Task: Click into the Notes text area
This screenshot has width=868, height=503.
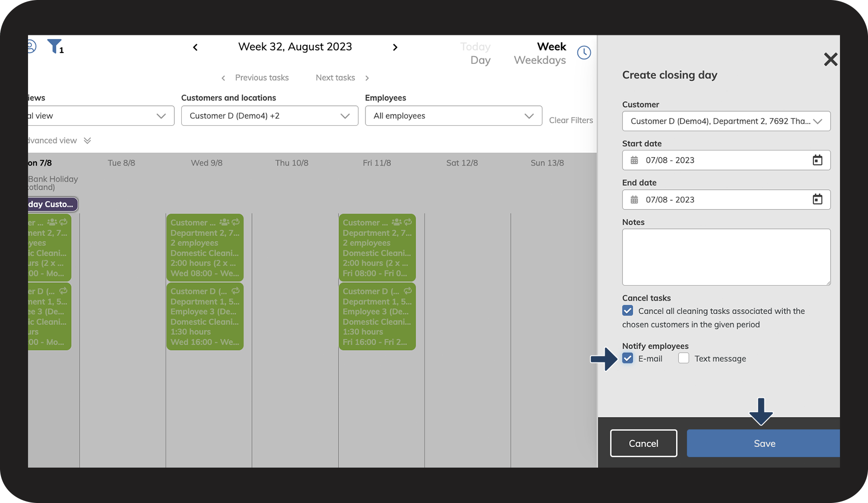Action: pos(726,257)
